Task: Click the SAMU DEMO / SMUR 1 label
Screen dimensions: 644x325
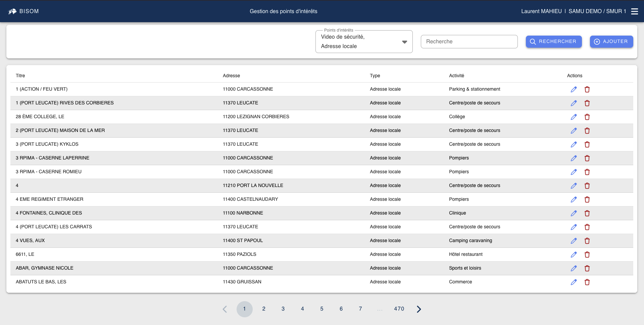Action: [597, 11]
